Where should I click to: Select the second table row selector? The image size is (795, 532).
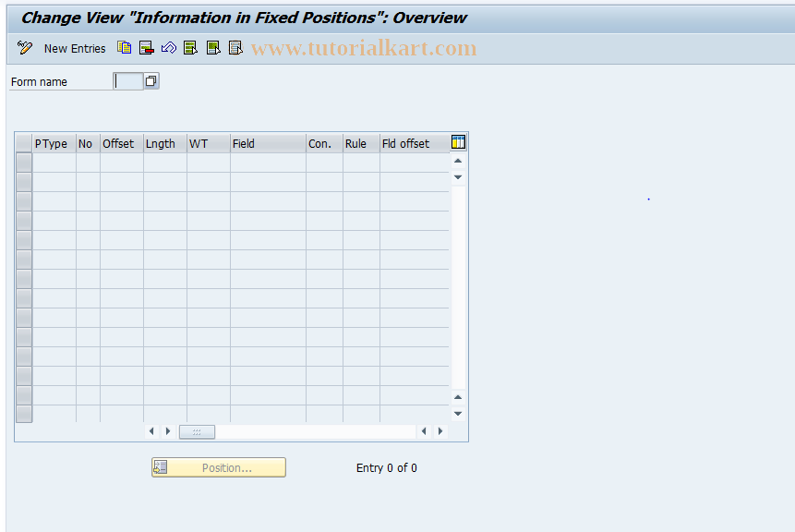click(x=24, y=182)
